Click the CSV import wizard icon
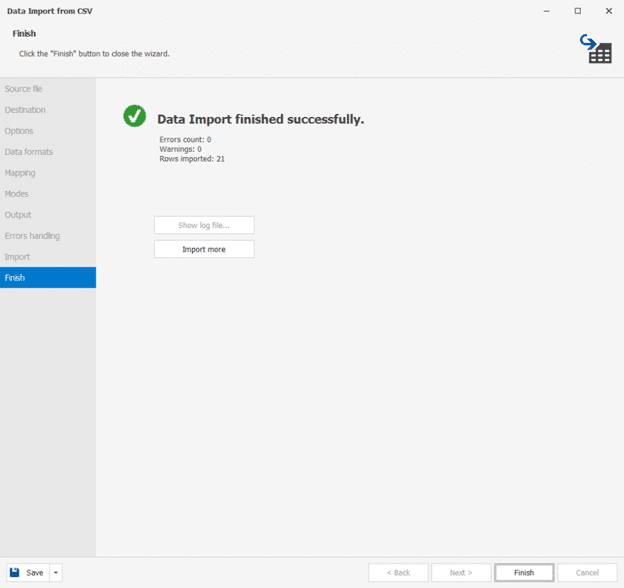 coord(597,48)
